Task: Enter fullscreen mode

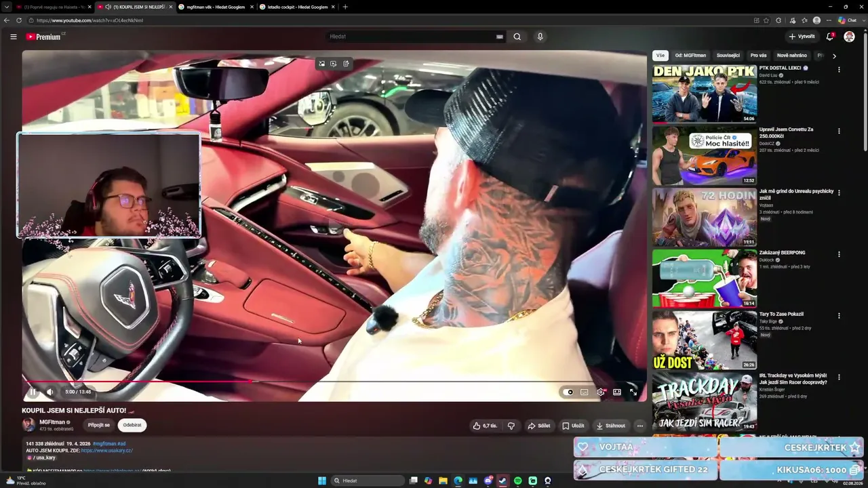Action: pyautogui.click(x=633, y=392)
